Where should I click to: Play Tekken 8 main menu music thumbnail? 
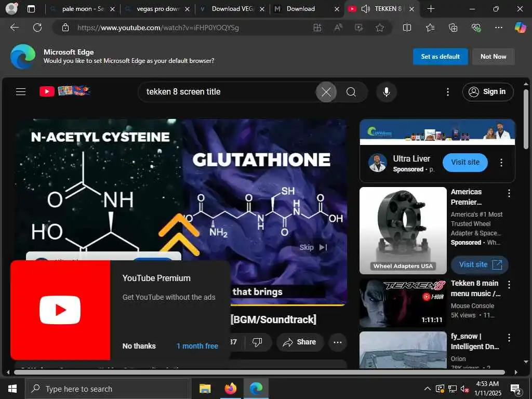(x=403, y=303)
